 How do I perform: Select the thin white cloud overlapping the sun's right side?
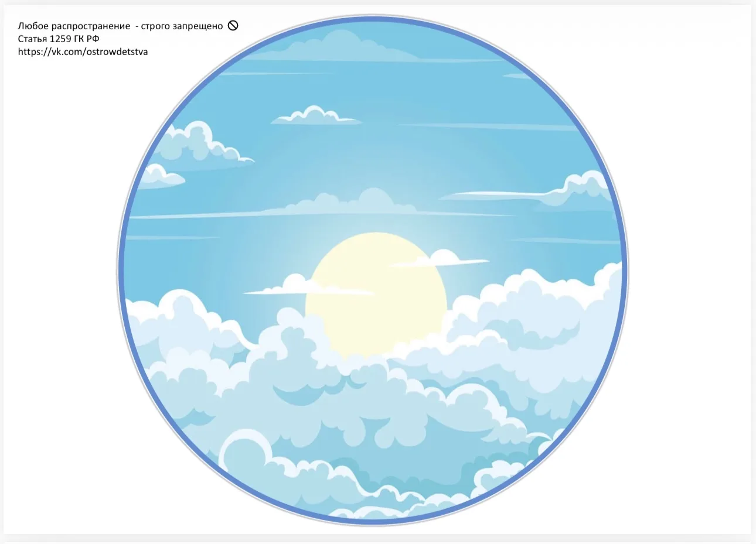point(440,259)
